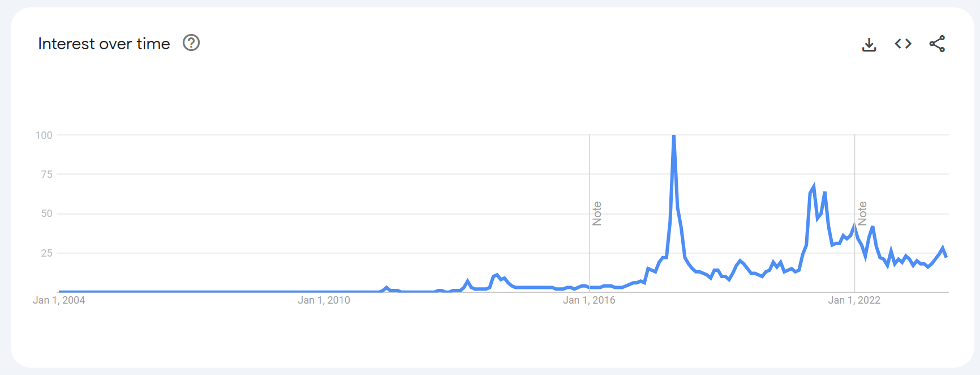Select the download arrow in the toolbar
The width and height of the screenshot is (980, 375).
[x=869, y=43]
